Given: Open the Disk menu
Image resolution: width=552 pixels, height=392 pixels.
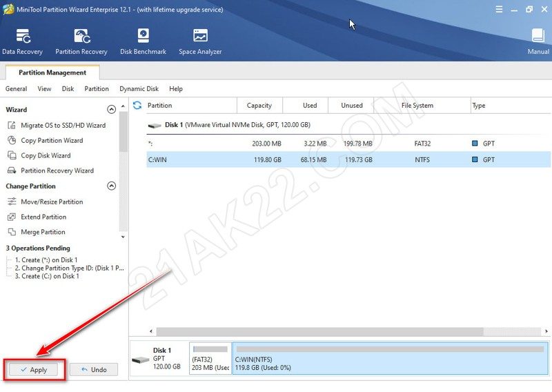Looking at the screenshot, I should coord(68,89).
